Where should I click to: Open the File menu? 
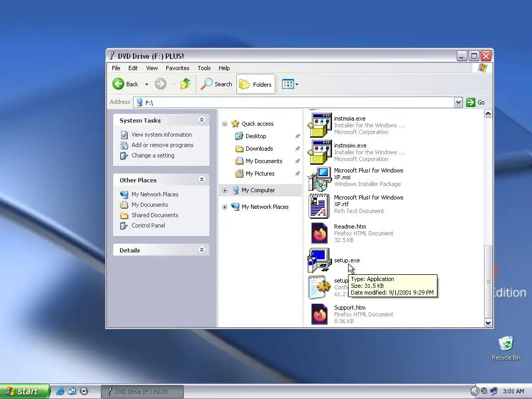click(116, 68)
